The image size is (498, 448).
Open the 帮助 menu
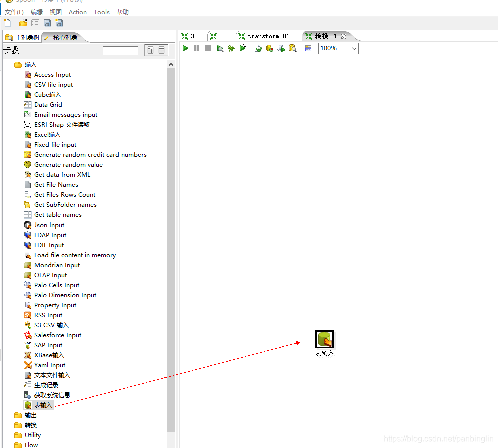122,12
